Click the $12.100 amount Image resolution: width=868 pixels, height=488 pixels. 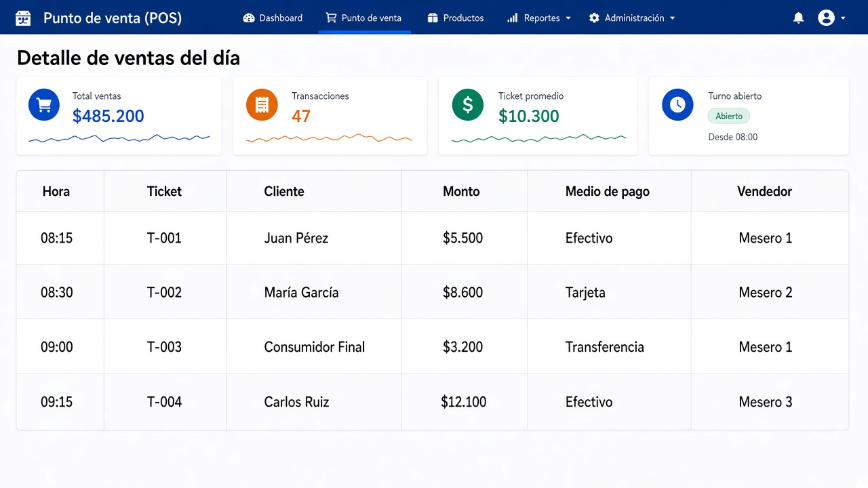click(464, 402)
